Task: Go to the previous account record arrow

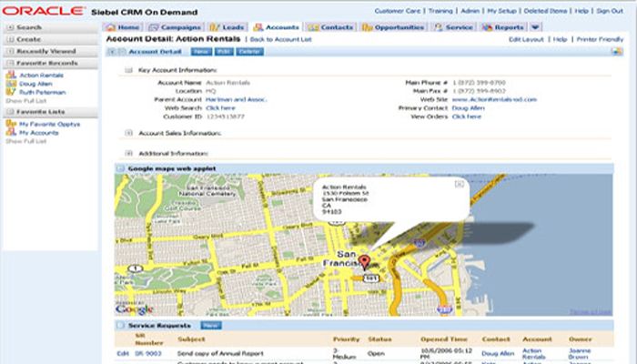Action: point(112,52)
